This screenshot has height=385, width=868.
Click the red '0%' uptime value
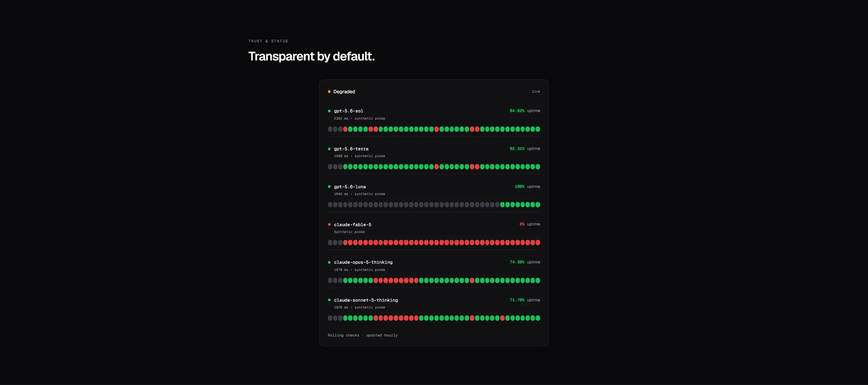click(522, 224)
